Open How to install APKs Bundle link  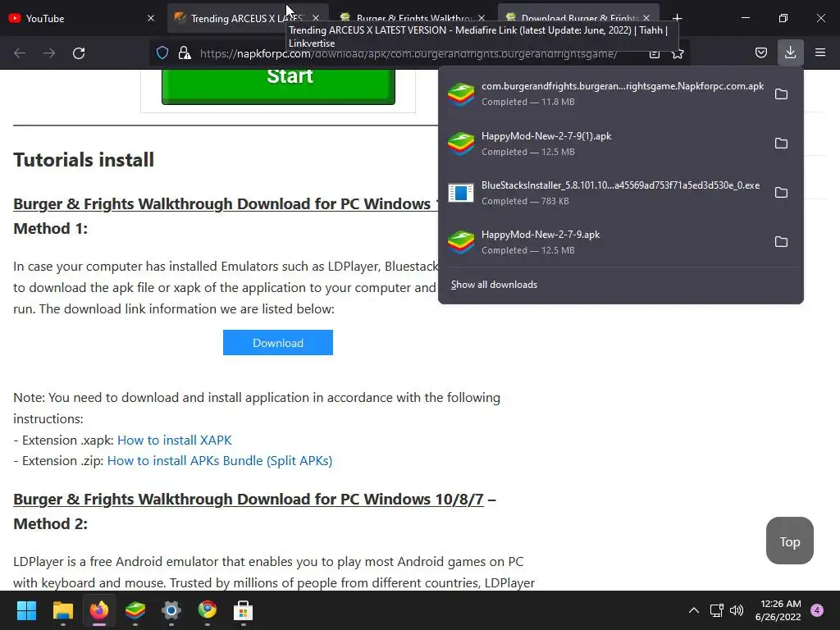(220, 461)
